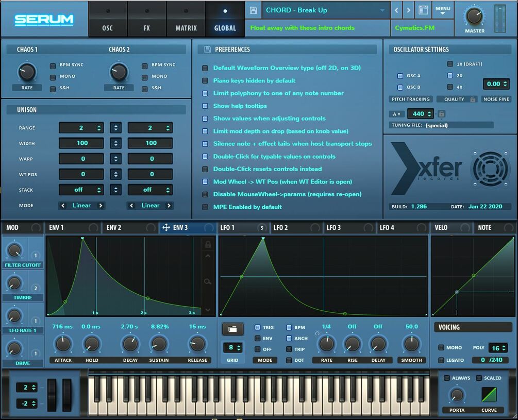Open the LFO shape folder icon
The height and width of the screenshot is (420, 518).
tap(232, 329)
